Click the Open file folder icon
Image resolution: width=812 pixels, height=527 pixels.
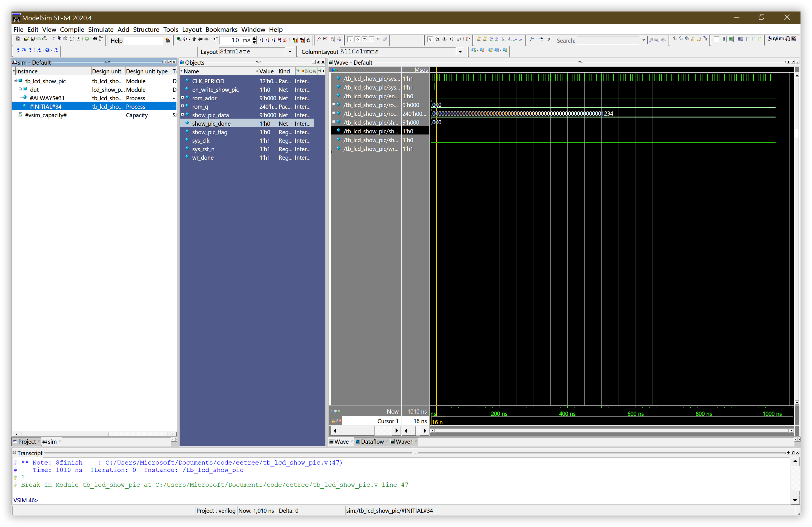[x=26, y=39]
